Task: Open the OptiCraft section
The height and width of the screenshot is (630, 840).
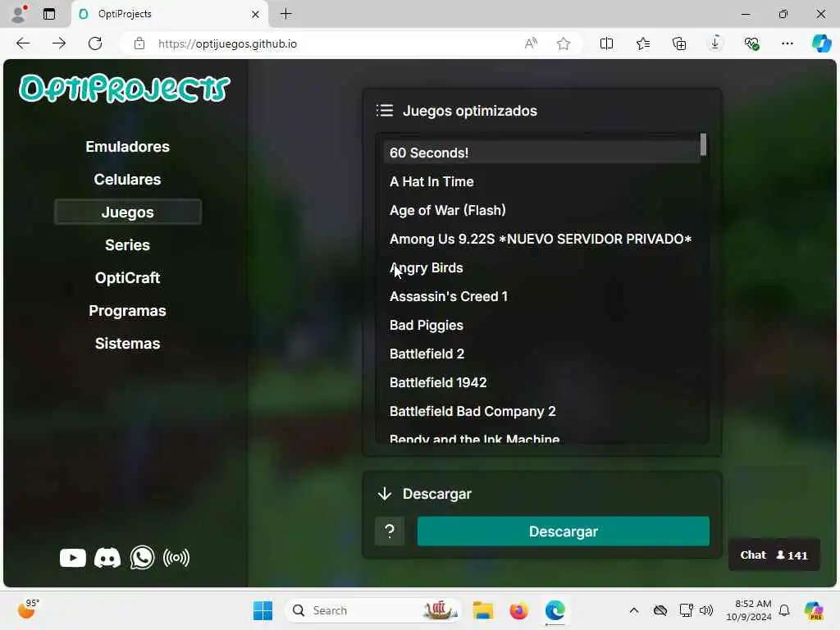Action: pos(127,277)
